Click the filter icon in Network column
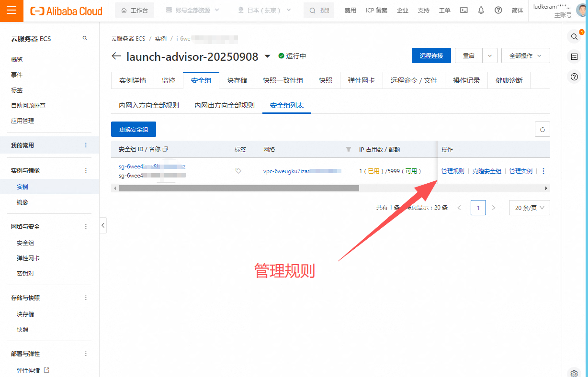588x377 pixels. (348, 149)
